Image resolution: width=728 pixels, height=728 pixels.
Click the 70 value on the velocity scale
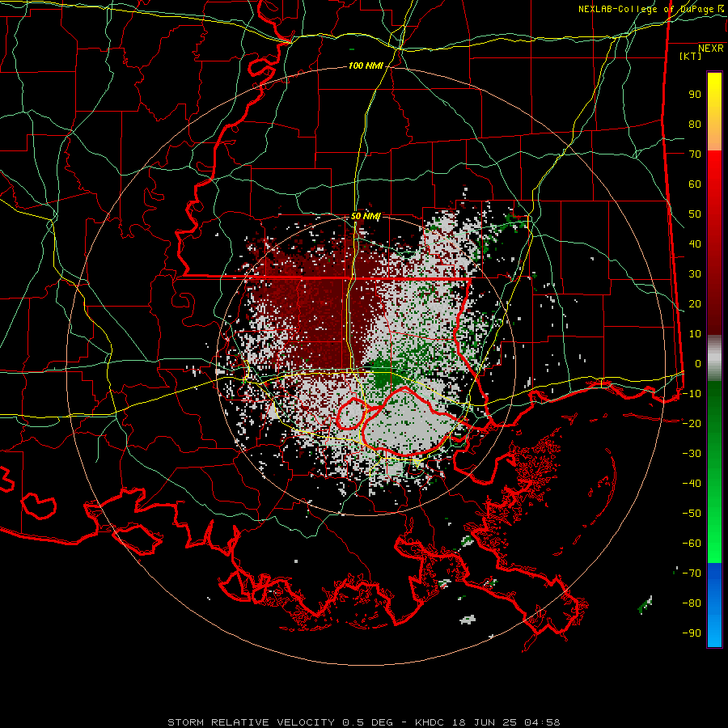[x=695, y=154]
